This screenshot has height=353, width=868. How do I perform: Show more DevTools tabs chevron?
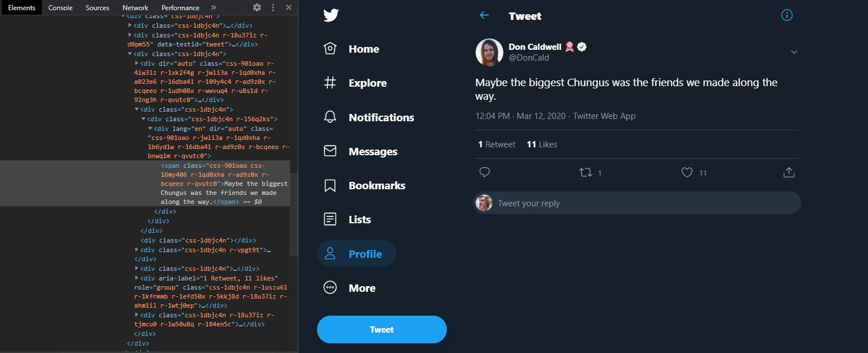pyautogui.click(x=213, y=7)
